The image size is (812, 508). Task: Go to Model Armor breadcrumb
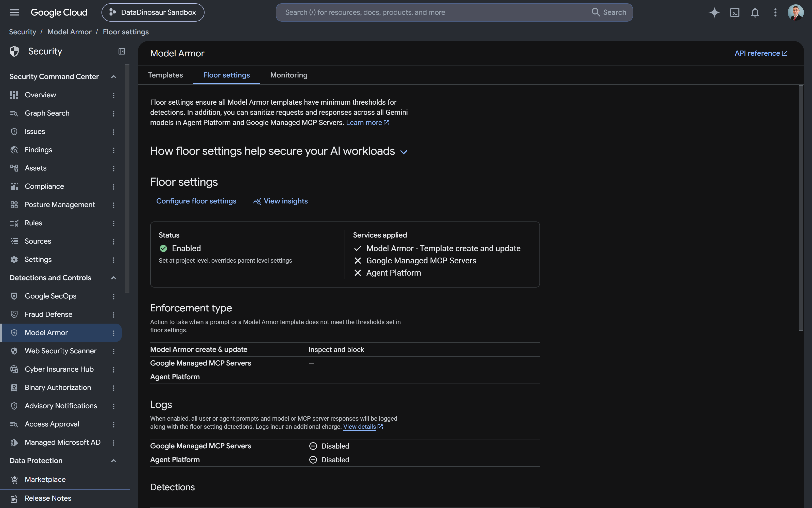69,32
